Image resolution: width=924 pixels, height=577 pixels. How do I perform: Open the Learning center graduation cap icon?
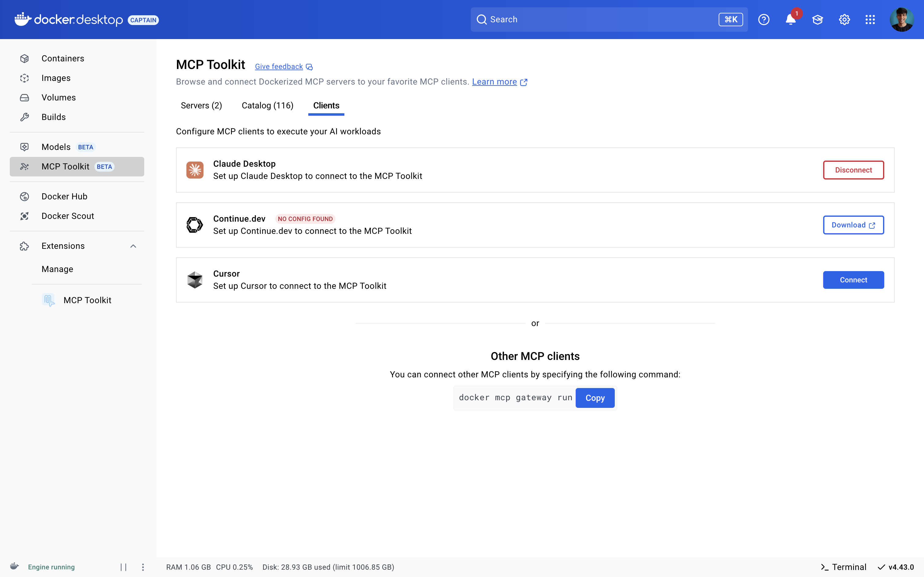[x=817, y=20]
